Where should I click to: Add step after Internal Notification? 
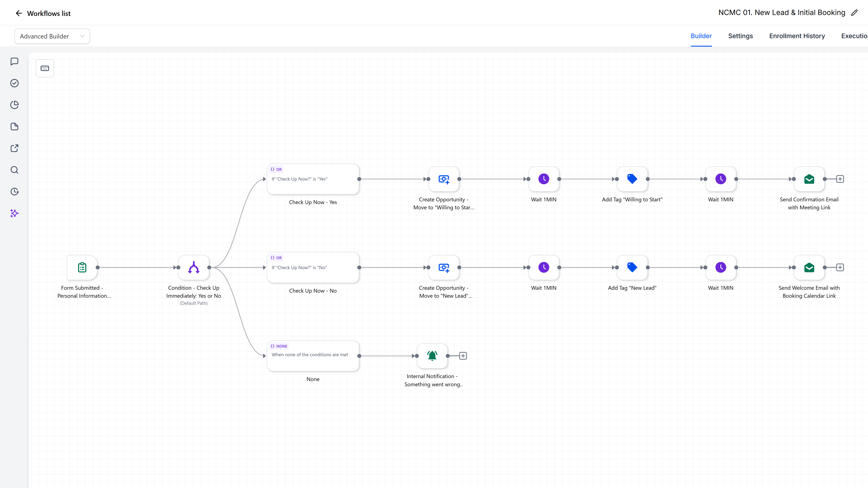coord(463,356)
